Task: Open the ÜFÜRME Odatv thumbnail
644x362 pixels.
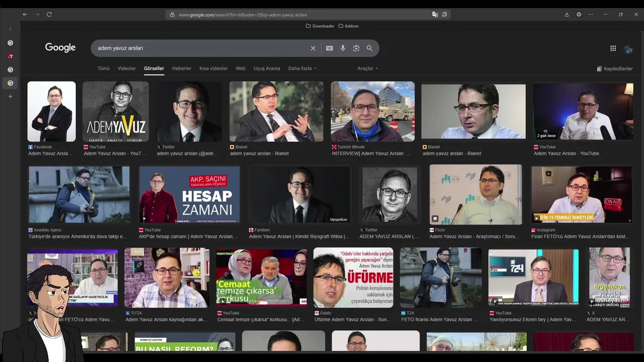Action: click(x=353, y=278)
